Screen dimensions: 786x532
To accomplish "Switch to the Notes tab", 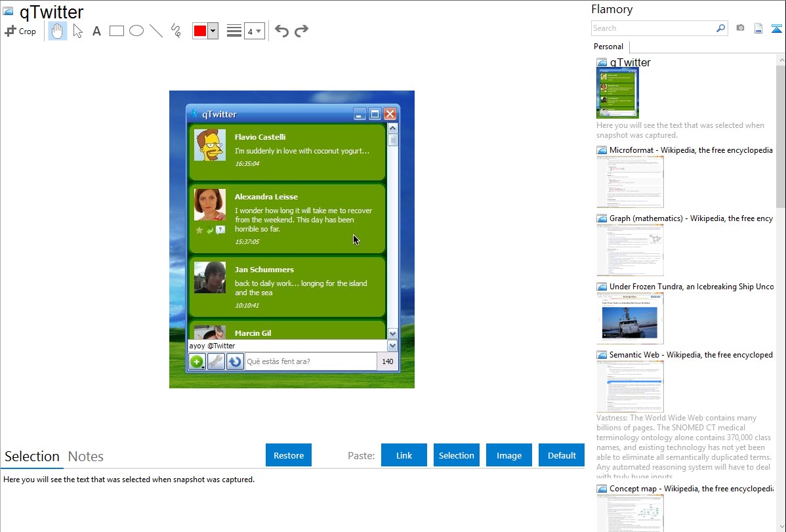I will point(85,457).
